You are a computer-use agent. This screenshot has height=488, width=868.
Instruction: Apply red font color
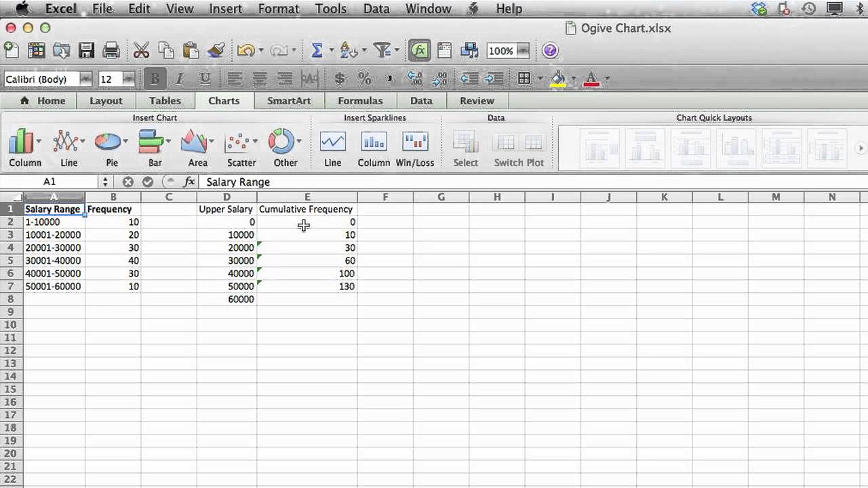591,79
